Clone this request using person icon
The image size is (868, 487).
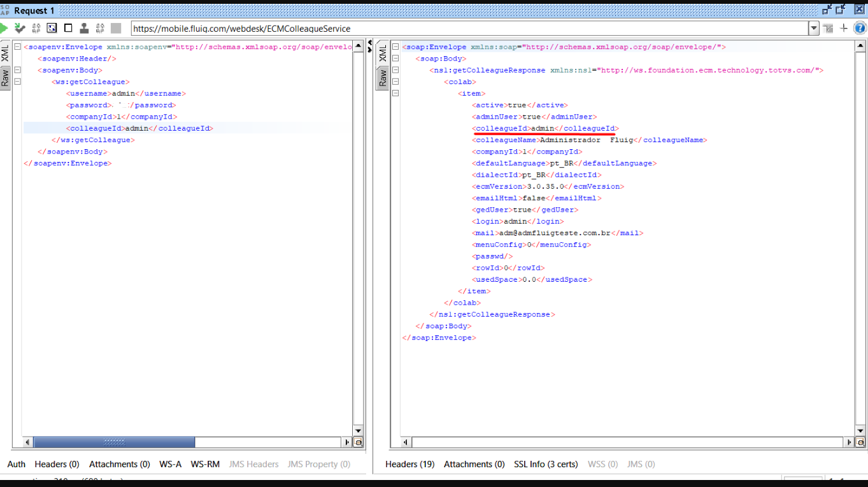point(84,28)
